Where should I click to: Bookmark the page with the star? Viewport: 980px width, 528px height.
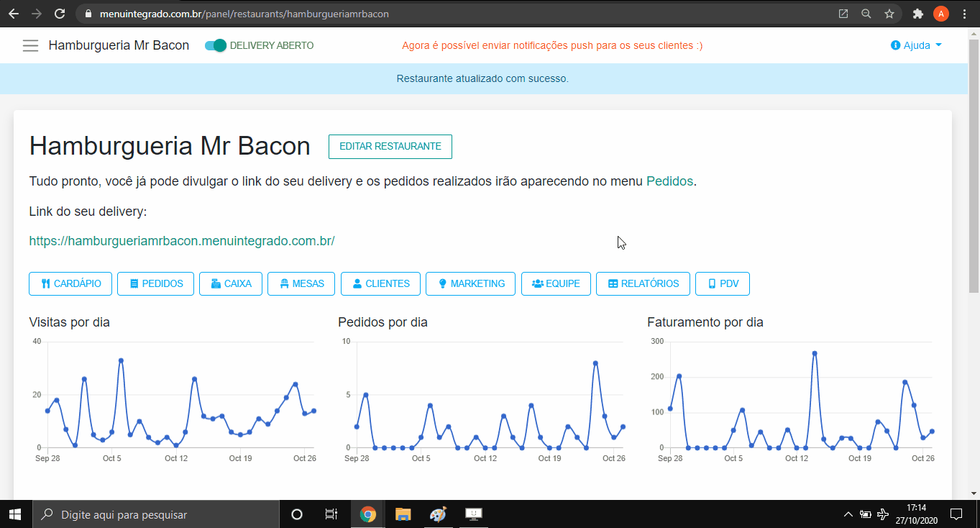[889, 13]
